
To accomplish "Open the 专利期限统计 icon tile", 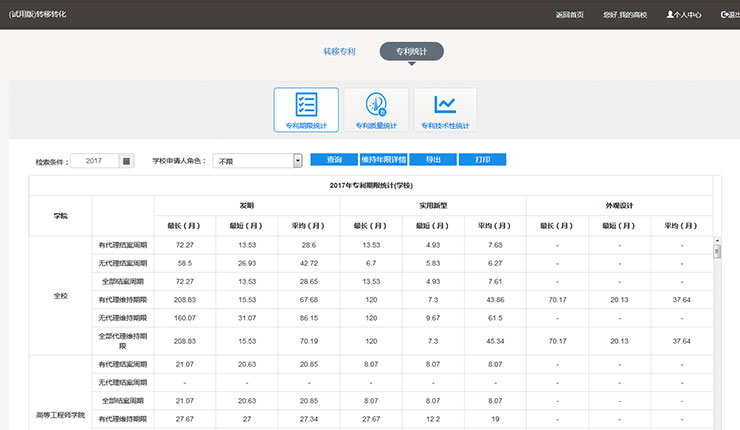I will point(305,110).
